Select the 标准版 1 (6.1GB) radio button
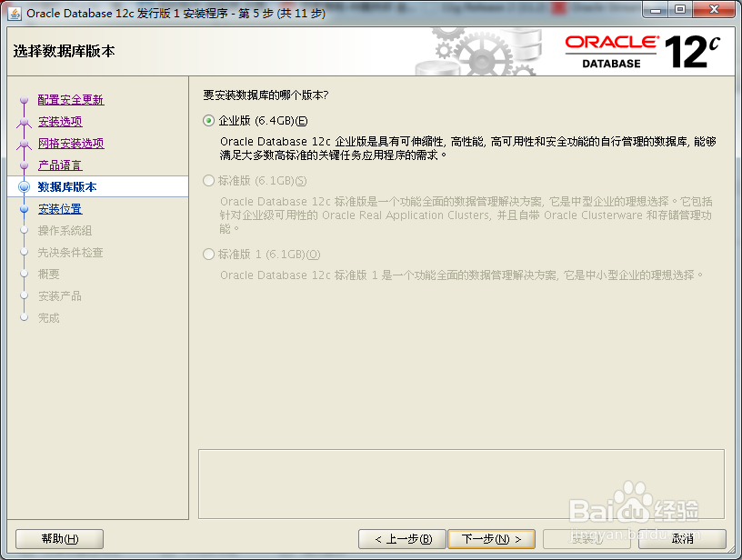This screenshot has height=560, width=742. click(x=207, y=253)
